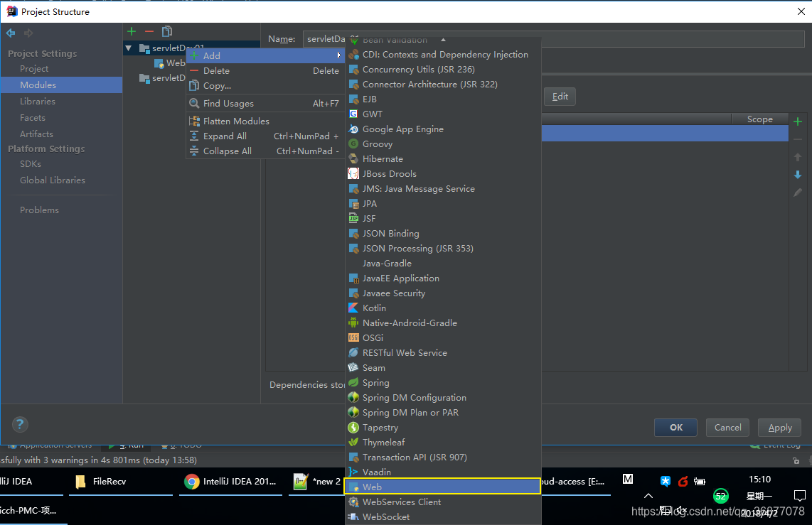Click the Cancel button

point(727,427)
